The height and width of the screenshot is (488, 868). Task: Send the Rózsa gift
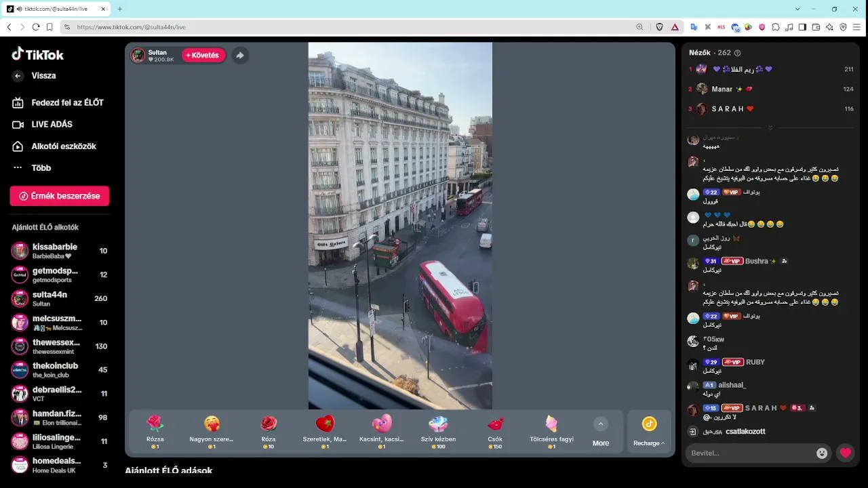click(x=155, y=432)
